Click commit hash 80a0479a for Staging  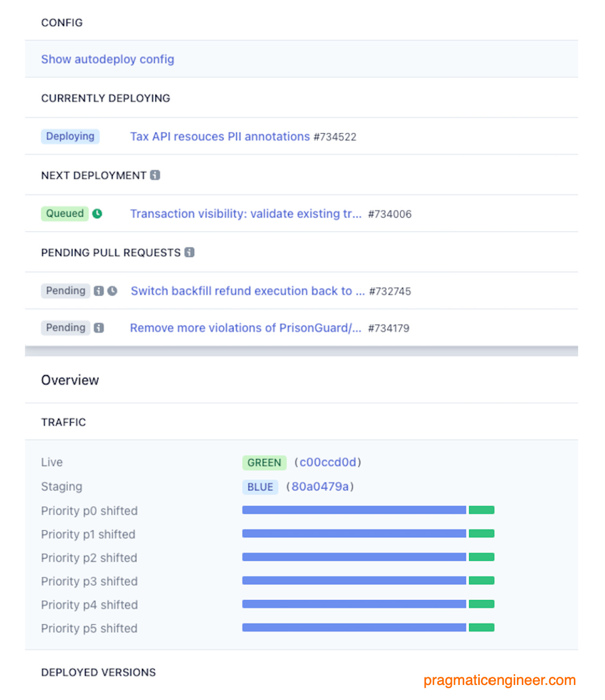pos(321,487)
